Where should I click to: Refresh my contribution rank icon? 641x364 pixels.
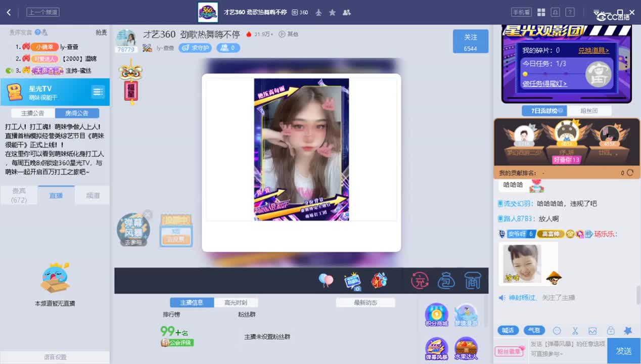click(630, 173)
